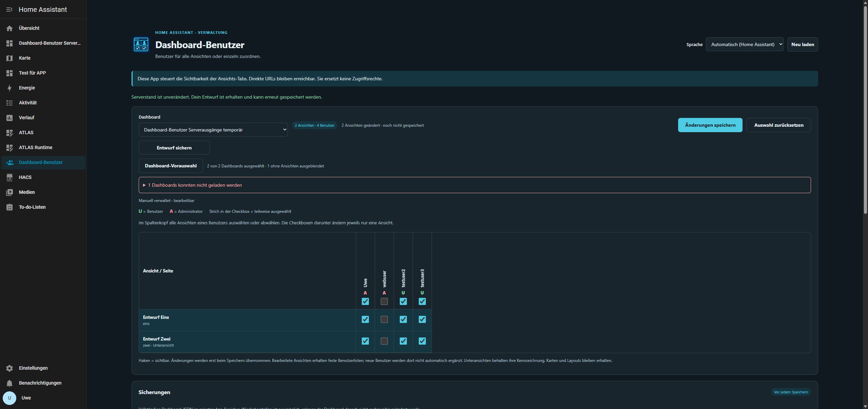Click the Energie lightning bolt icon

(x=9, y=88)
